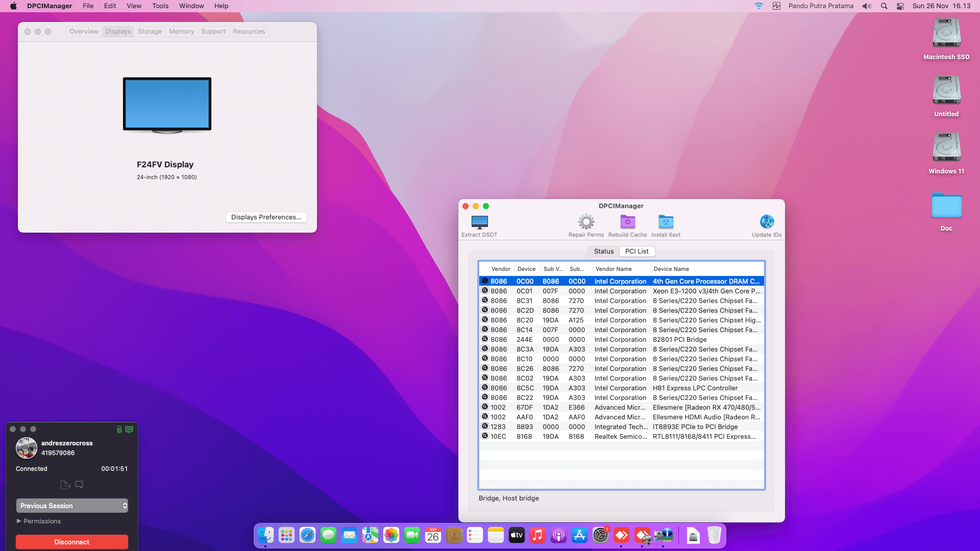Sort the table by Vendor Name column
This screenshot has width=980, height=551.
point(621,269)
